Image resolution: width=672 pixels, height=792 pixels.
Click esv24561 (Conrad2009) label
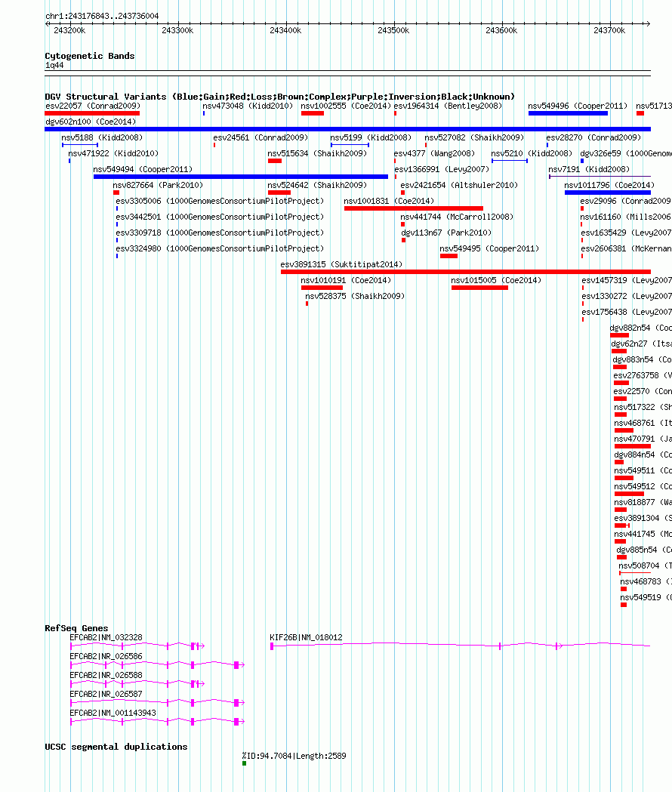click(x=260, y=137)
